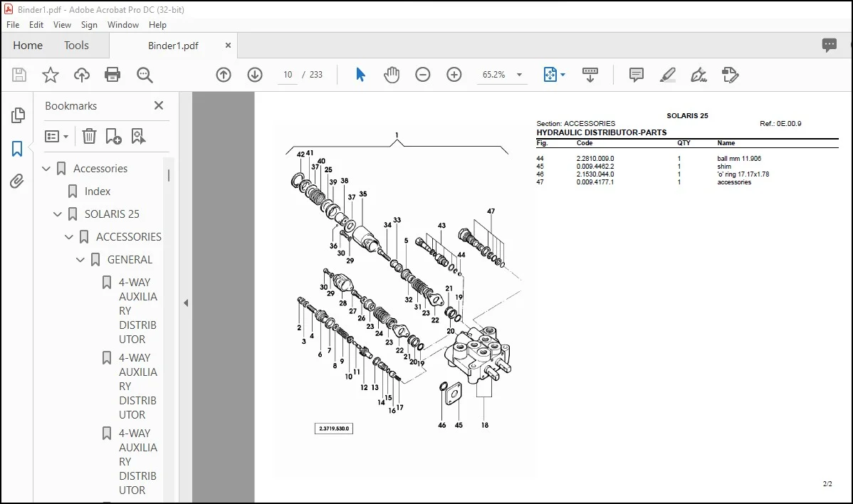Image resolution: width=853 pixels, height=504 pixels.
Task: Click part code 2.2810.009.0
Action: click(x=595, y=159)
